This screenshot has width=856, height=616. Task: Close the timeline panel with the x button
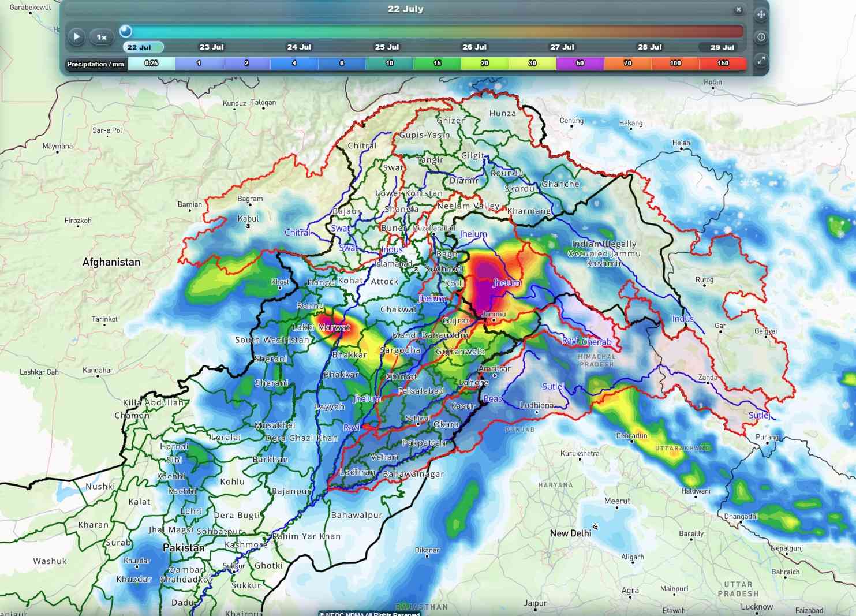738,9
